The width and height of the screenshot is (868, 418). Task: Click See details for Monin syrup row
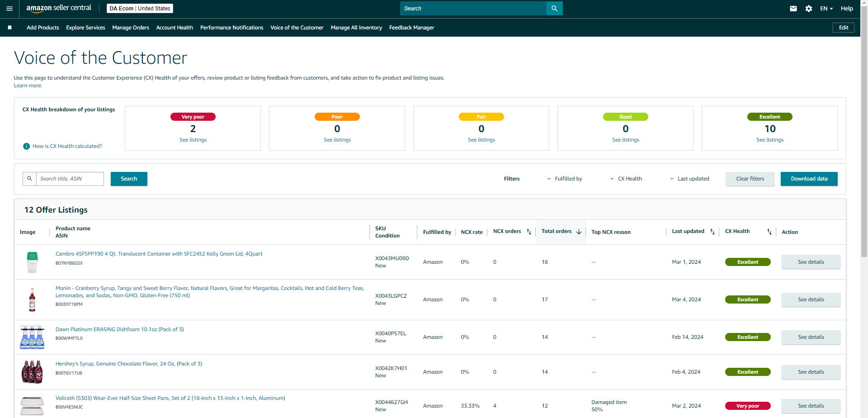click(811, 299)
